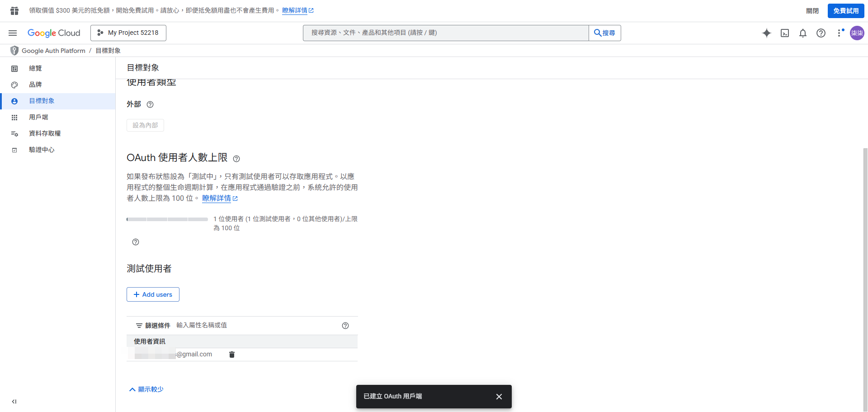Open the main navigation hamburger menu

pyautogui.click(x=12, y=33)
